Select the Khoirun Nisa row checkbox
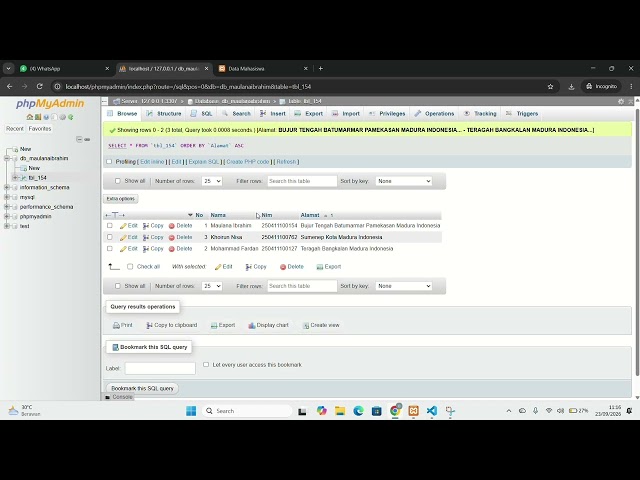 [x=110, y=237]
